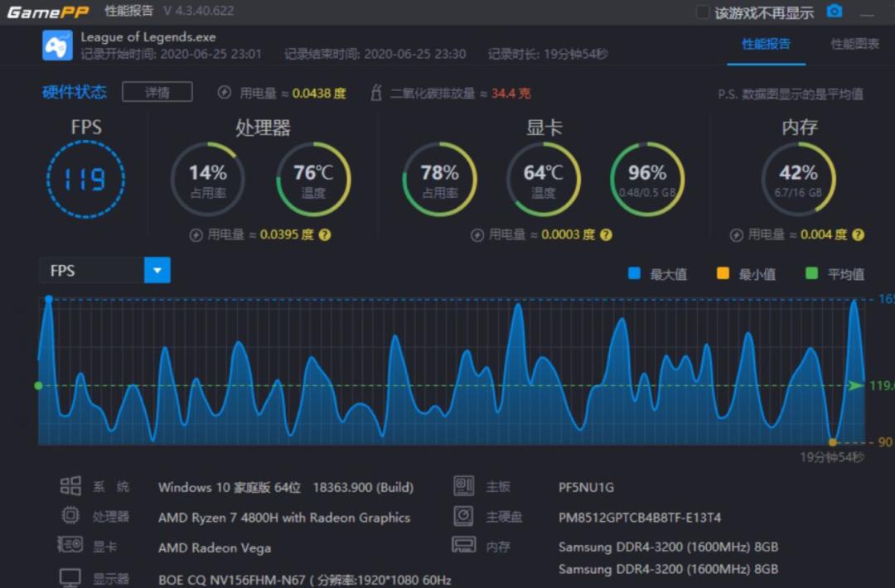895x588 pixels.
Task: Click memory power meter icon
Action: tap(737, 235)
